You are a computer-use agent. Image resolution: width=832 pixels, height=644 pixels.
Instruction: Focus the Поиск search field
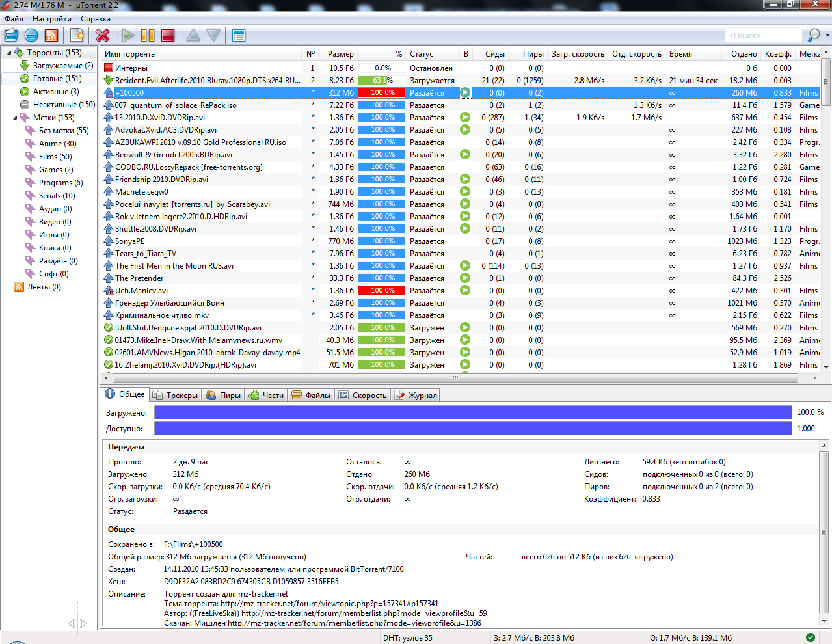coord(764,35)
